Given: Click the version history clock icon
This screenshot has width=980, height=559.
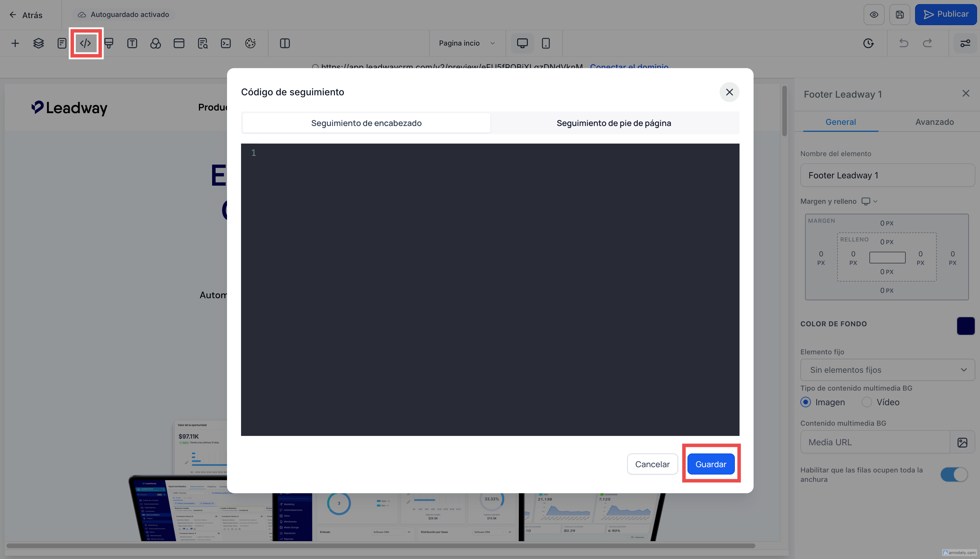Looking at the screenshot, I should pyautogui.click(x=868, y=43).
